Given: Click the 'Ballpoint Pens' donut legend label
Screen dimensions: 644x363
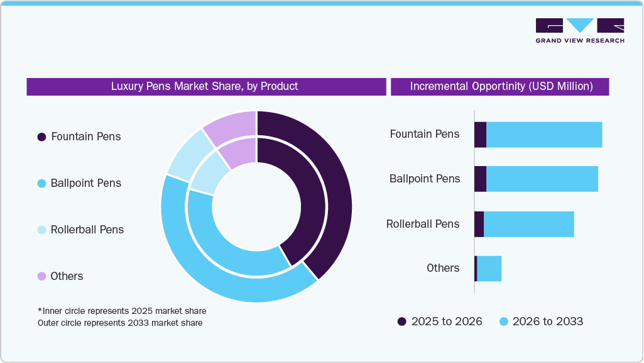Looking at the screenshot, I should 86,183.
